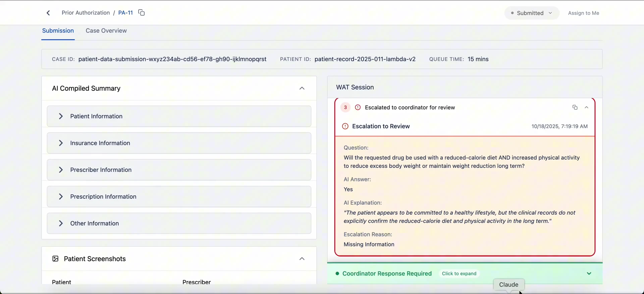The width and height of the screenshot is (644, 294).
Task: Click the WAT Session heading
Action: (355, 87)
